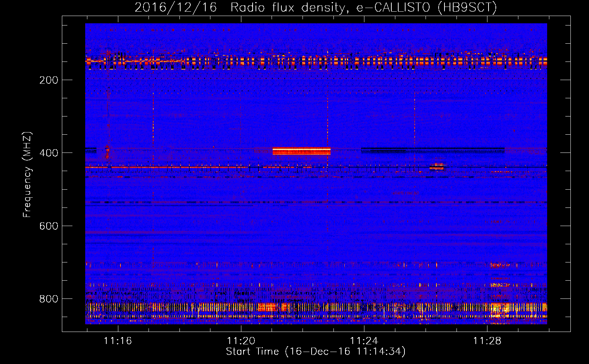The height and width of the screenshot is (364, 589).
Task: Click the '200' frequency tick label
Action: [x=49, y=80]
